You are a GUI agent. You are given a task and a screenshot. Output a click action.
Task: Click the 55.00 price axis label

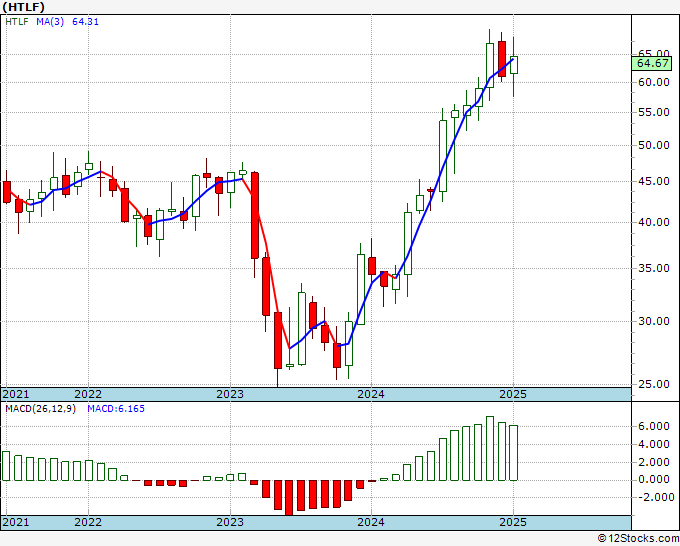(x=654, y=112)
